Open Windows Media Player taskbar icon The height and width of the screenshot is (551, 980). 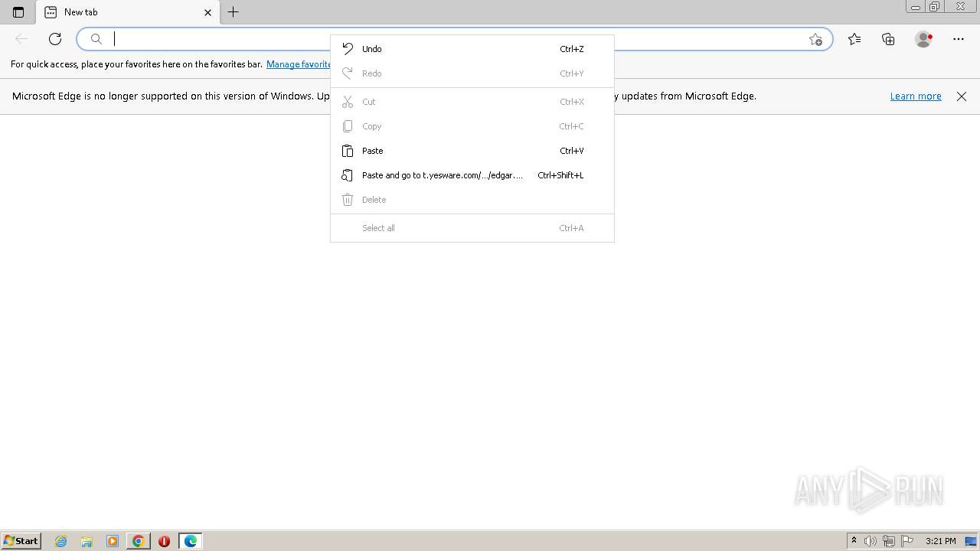click(113, 541)
